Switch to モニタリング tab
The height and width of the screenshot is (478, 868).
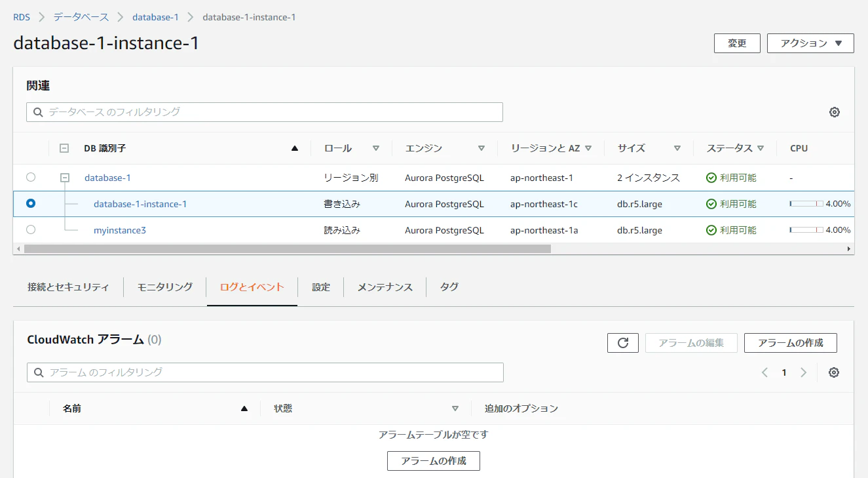(165, 287)
